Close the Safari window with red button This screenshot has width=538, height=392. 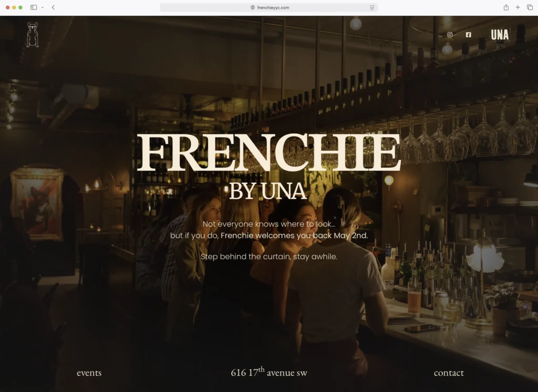coord(7,7)
